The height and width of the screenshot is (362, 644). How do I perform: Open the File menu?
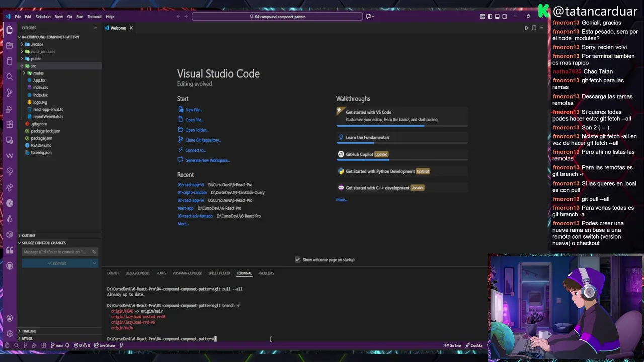click(x=18, y=16)
